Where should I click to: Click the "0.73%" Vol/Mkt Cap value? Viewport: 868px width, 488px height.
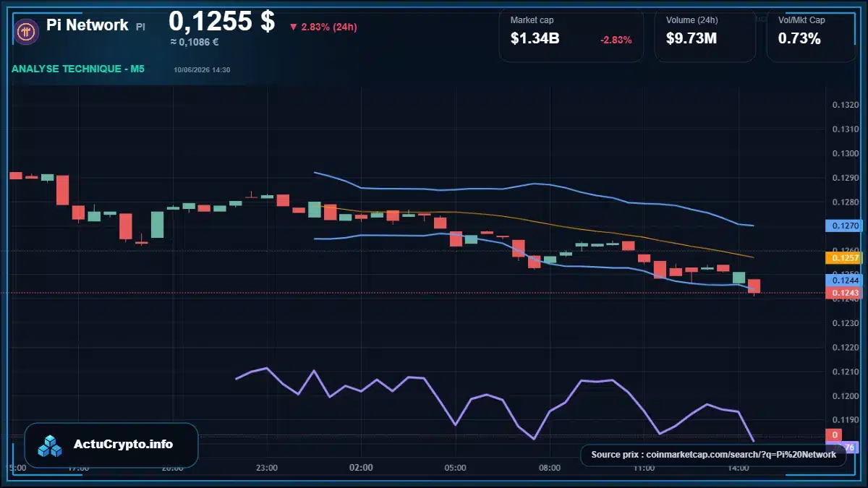[x=799, y=39]
